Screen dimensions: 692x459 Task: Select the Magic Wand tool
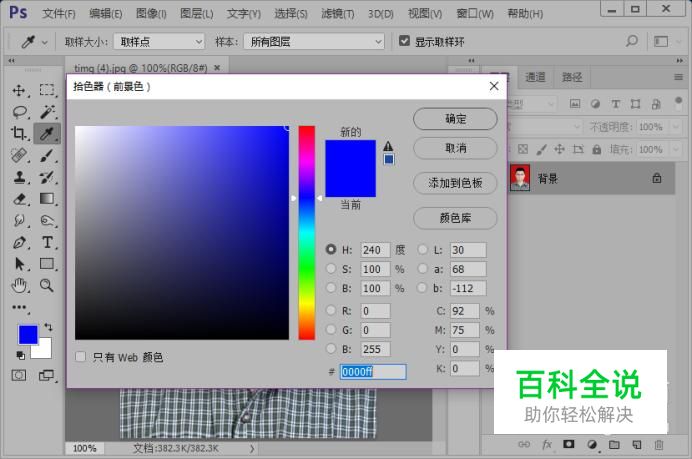tap(47, 112)
